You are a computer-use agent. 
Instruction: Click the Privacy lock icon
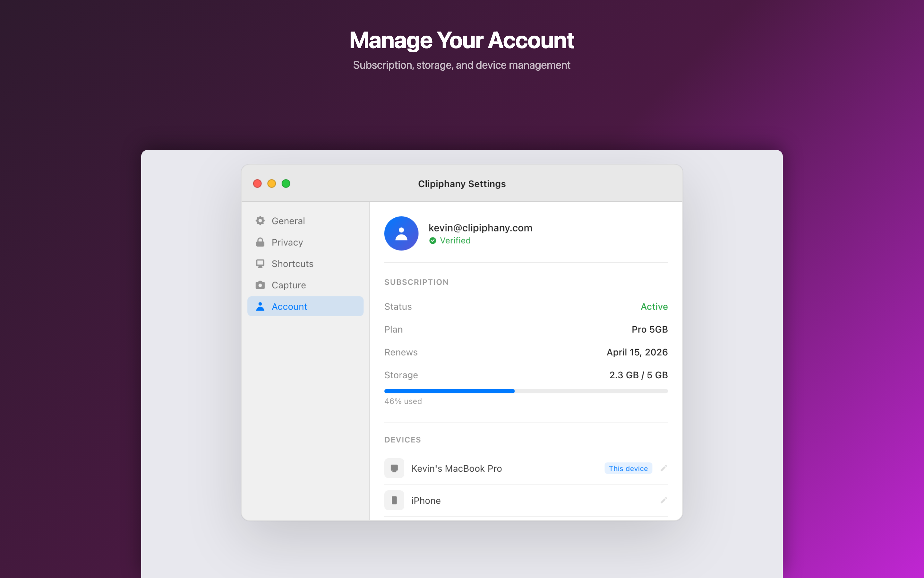click(260, 242)
